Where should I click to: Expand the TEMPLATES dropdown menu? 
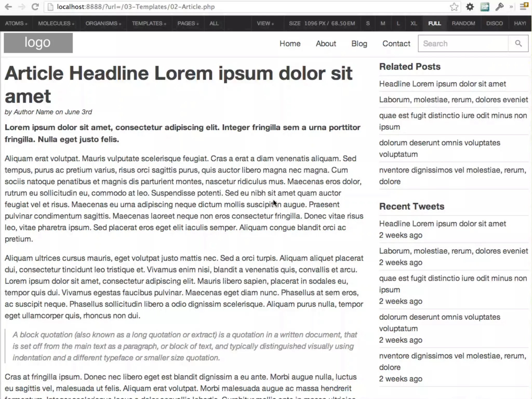[x=149, y=23]
